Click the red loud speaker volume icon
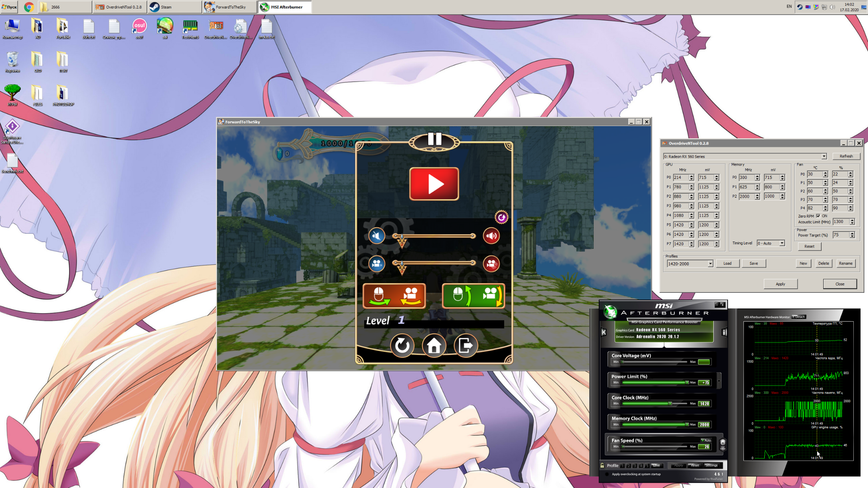This screenshot has height=488, width=868. (491, 236)
